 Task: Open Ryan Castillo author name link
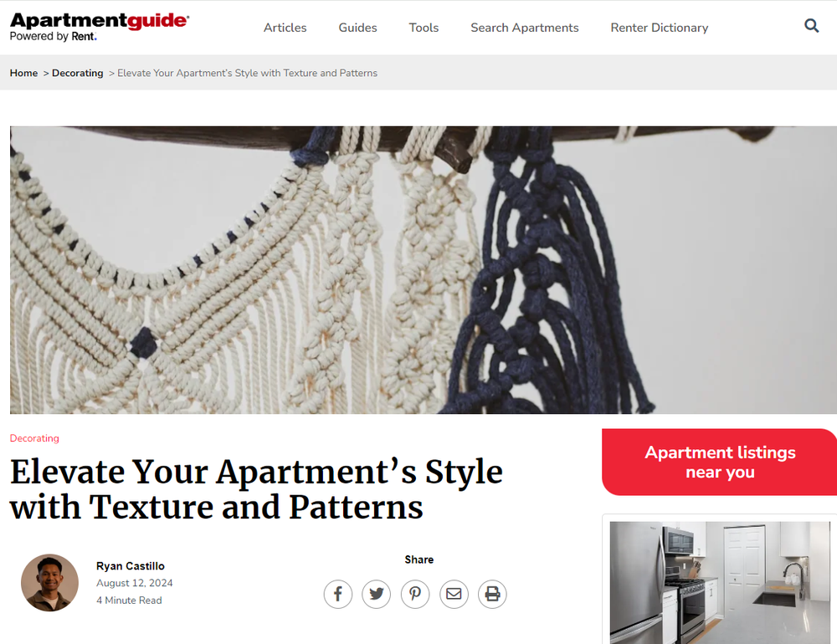coord(131,566)
